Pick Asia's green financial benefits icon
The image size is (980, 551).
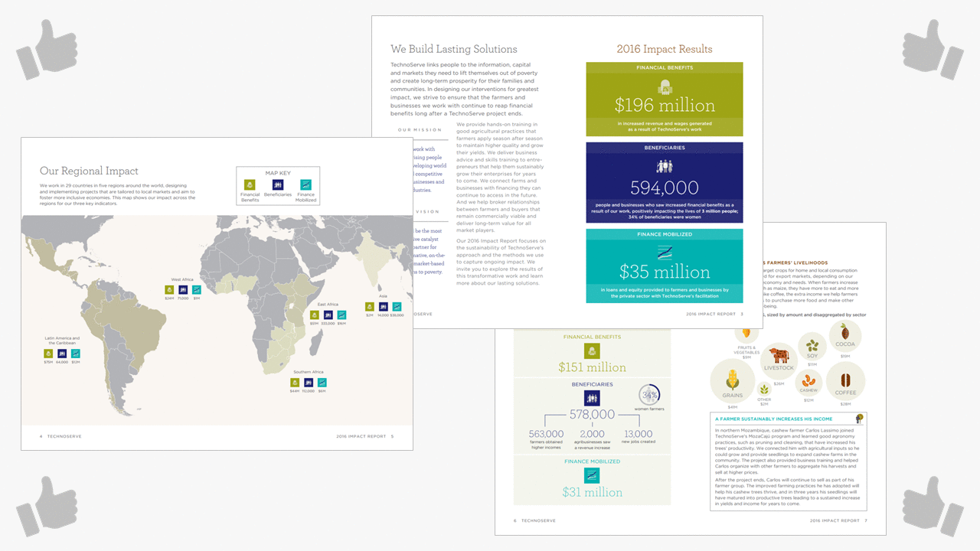(369, 306)
